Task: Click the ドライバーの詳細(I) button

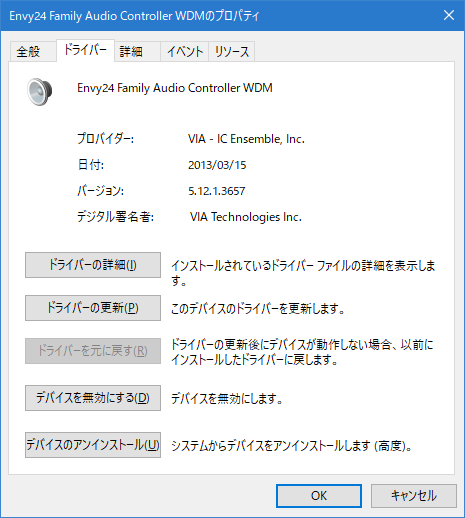Action: [93, 265]
